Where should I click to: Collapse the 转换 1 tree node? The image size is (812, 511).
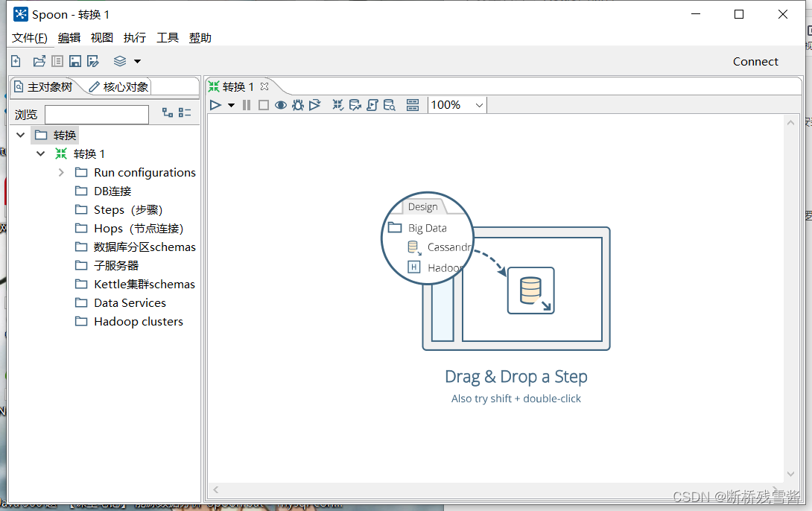coord(41,153)
